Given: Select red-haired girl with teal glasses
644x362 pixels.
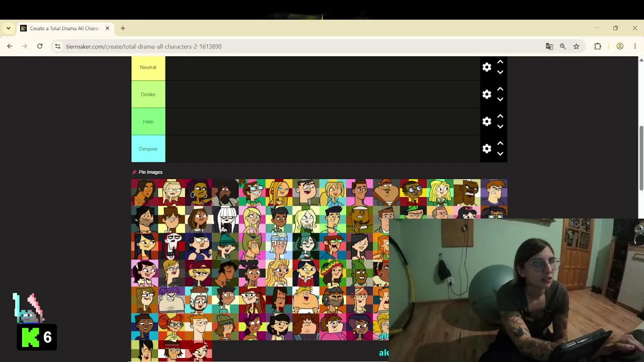Looking at the screenshot, I should [x=172, y=328].
